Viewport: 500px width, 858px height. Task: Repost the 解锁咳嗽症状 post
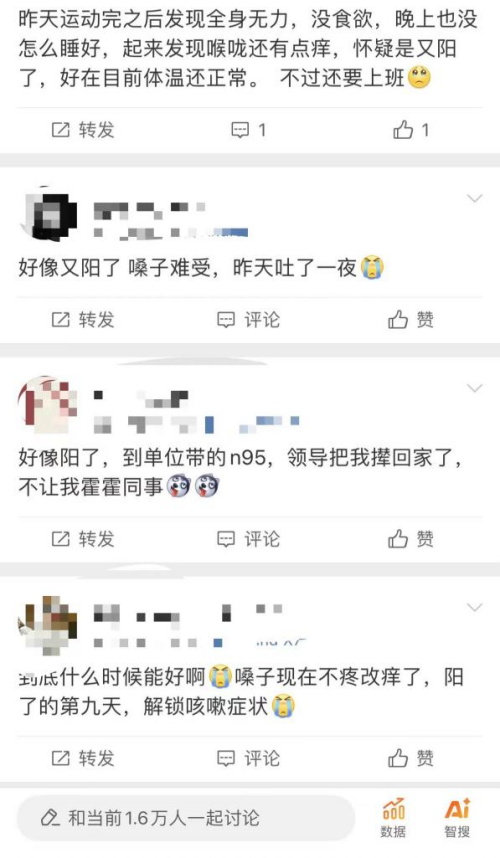(x=83, y=758)
